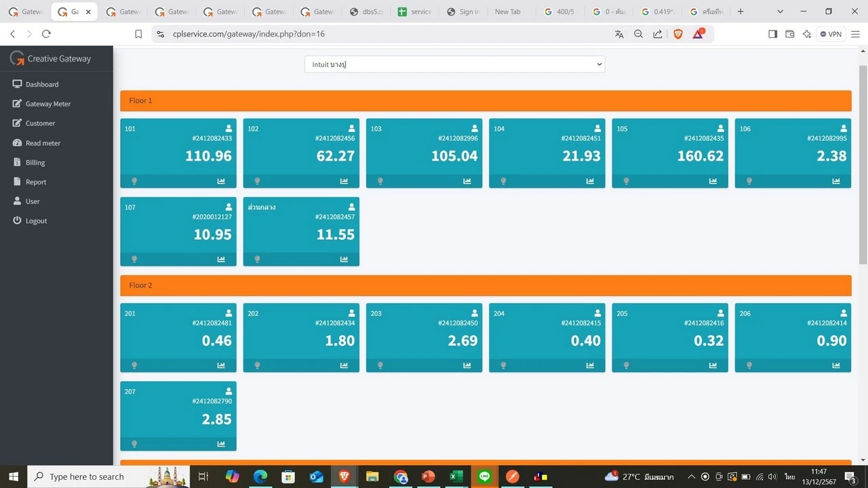Open Gateway Meter in sidebar
The width and height of the screenshot is (868, 488).
pos(47,104)
